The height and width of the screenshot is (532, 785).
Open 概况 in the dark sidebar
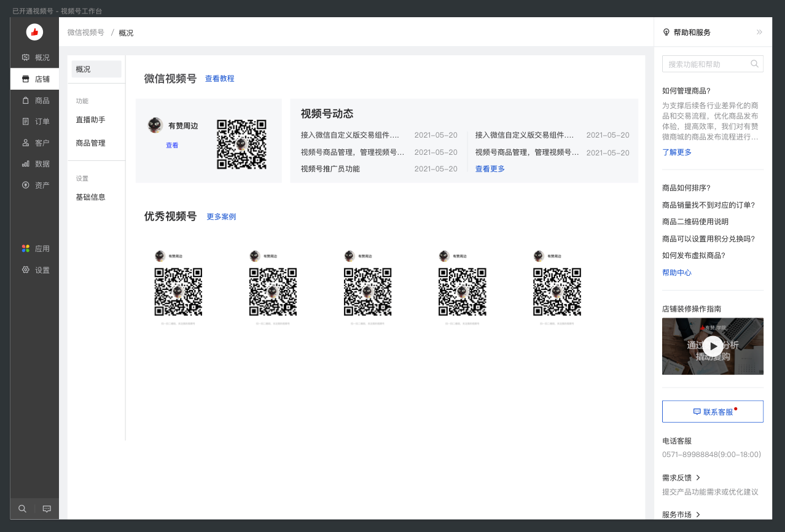35,58
